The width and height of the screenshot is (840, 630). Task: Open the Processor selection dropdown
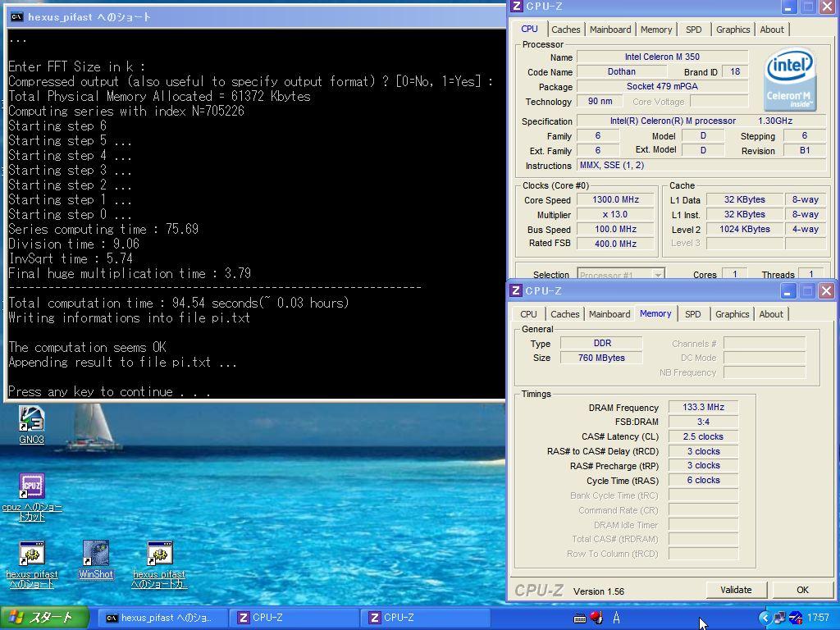click(x=621, y=274)
